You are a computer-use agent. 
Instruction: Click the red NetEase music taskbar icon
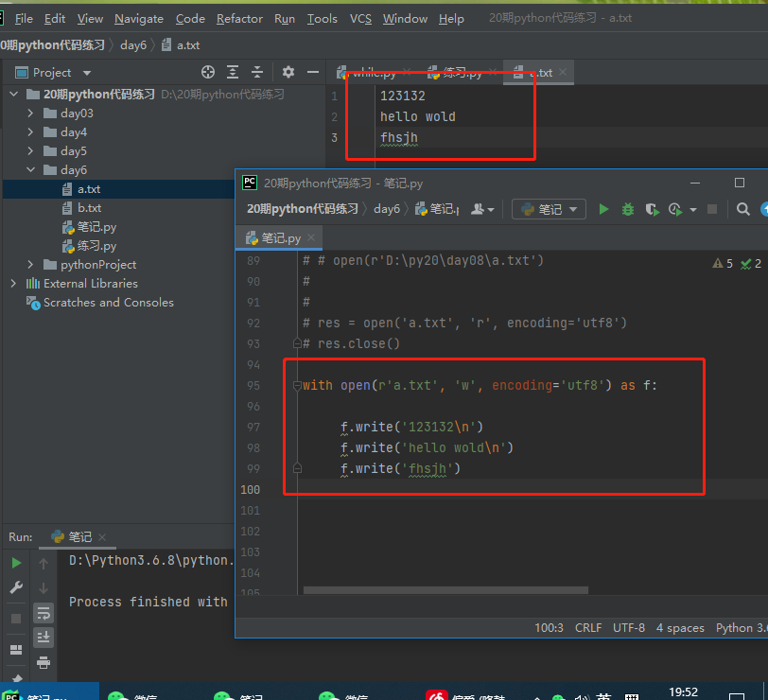(436, 695)
